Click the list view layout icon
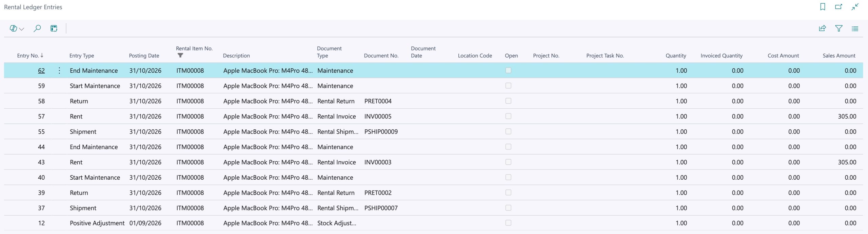This screenshot has width=868, height=234. 855,29
